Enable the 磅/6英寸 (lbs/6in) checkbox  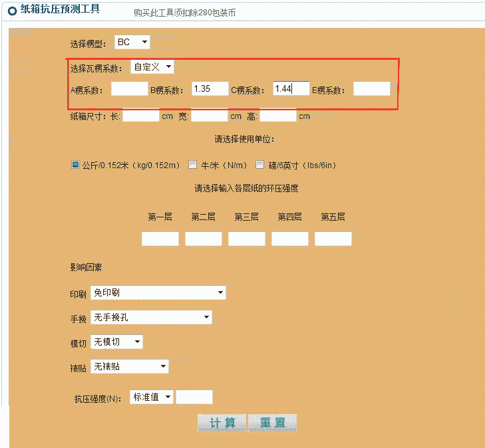259,165
